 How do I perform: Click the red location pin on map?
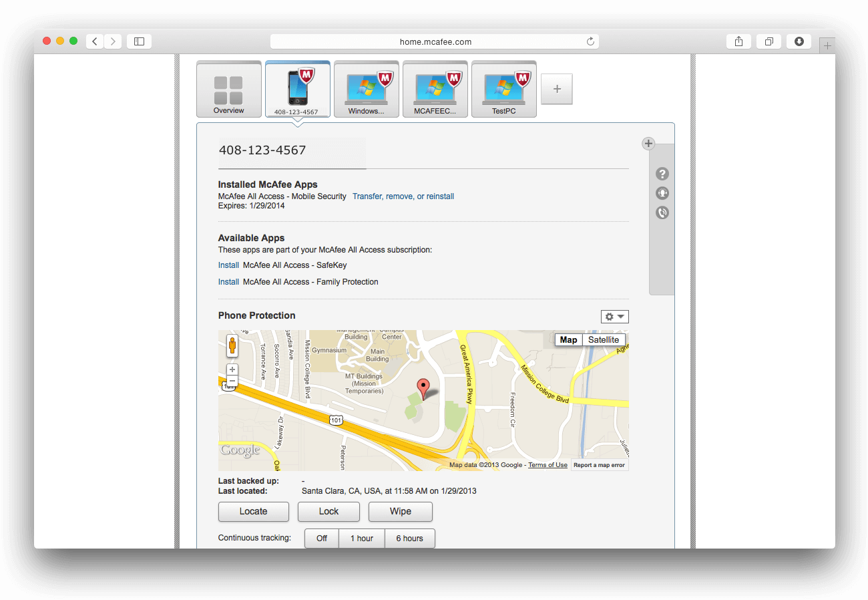[x=423, y=388]
